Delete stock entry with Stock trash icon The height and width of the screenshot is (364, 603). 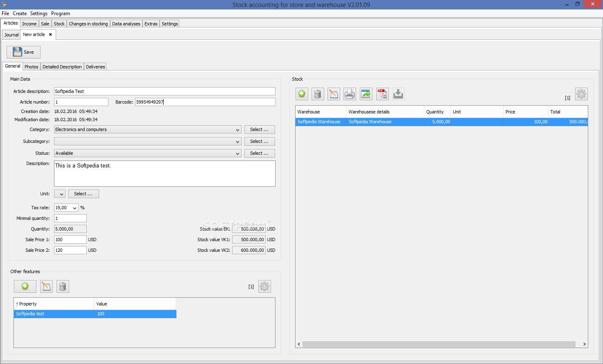318,94
